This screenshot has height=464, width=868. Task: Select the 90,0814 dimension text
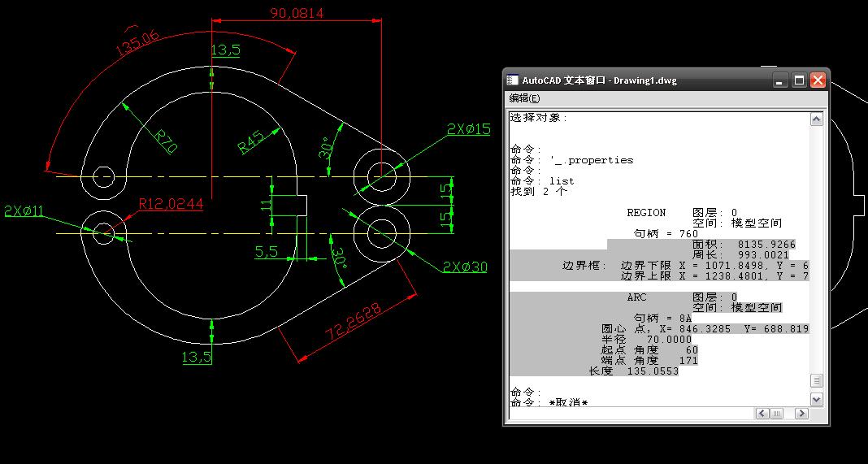click(x=297, y=13)
